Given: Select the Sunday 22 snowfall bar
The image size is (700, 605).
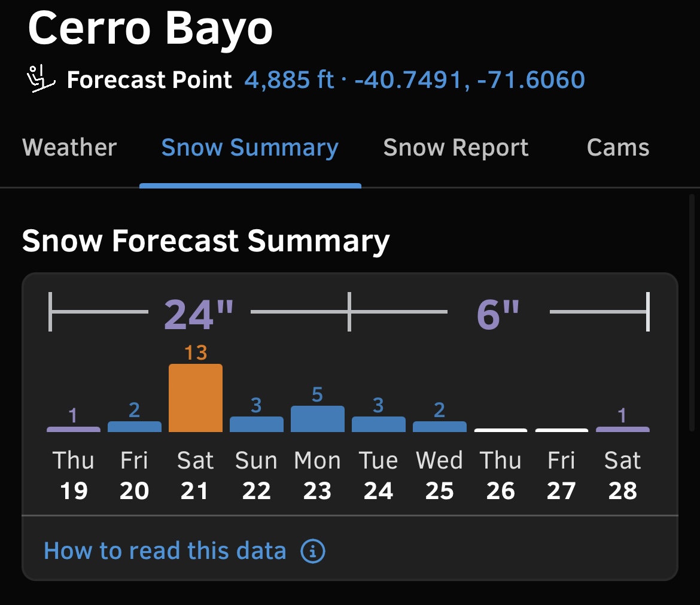Looking at the screenshot, I should [257, 424].
